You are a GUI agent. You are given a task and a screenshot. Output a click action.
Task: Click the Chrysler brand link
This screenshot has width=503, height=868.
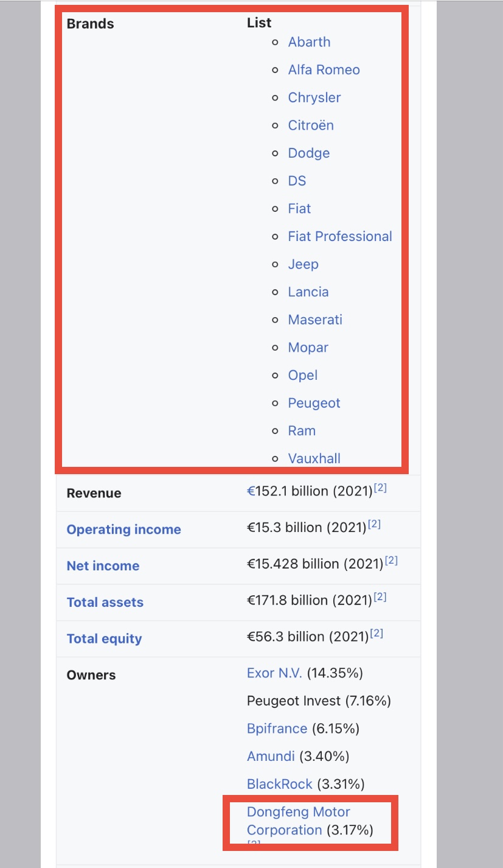coord(314,97)
